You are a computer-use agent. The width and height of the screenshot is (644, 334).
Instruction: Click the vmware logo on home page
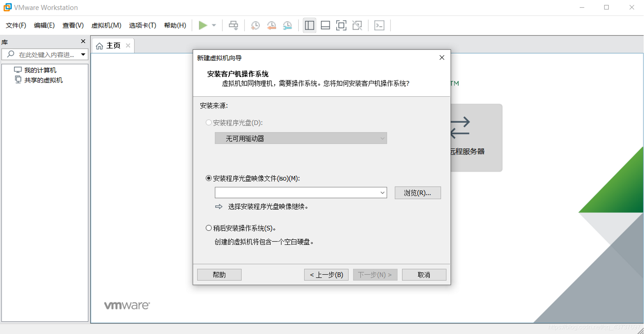(x=127, y=305)
